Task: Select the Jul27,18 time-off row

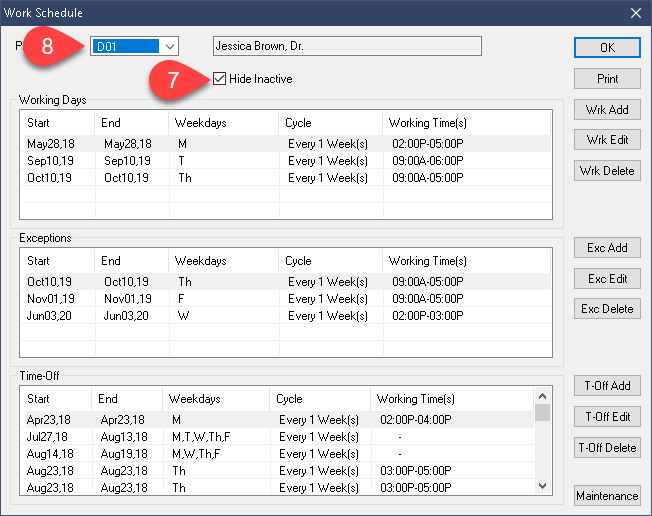Action: (x=279, y=437)
